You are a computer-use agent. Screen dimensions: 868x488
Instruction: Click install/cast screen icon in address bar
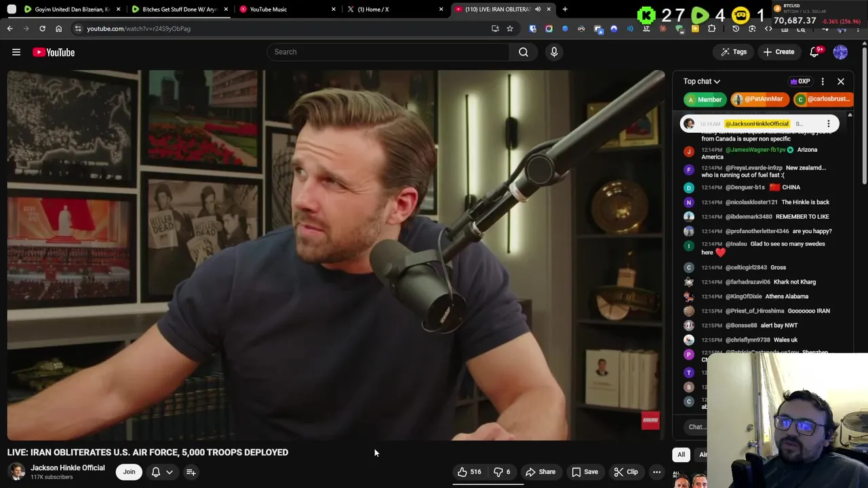pyautogui.click(x=495, y=28)
